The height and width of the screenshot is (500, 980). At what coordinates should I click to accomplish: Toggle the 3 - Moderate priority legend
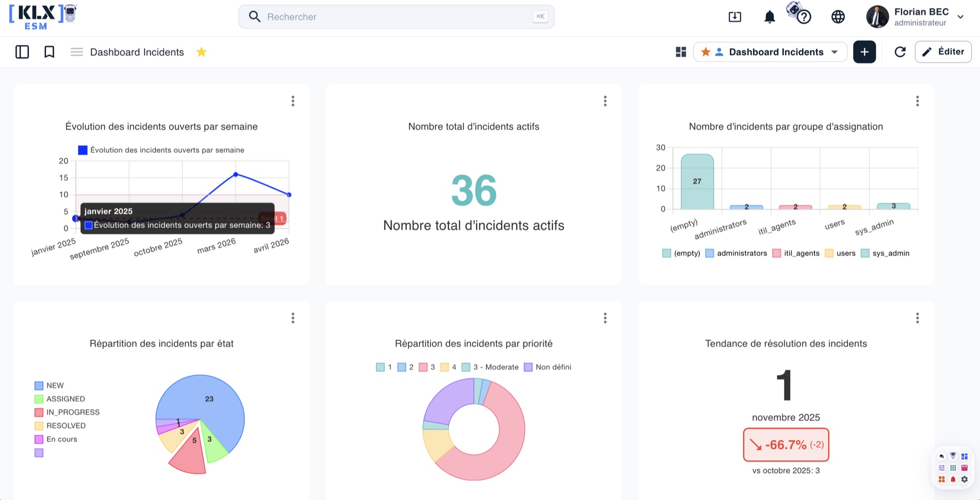[x=490, y=367]
